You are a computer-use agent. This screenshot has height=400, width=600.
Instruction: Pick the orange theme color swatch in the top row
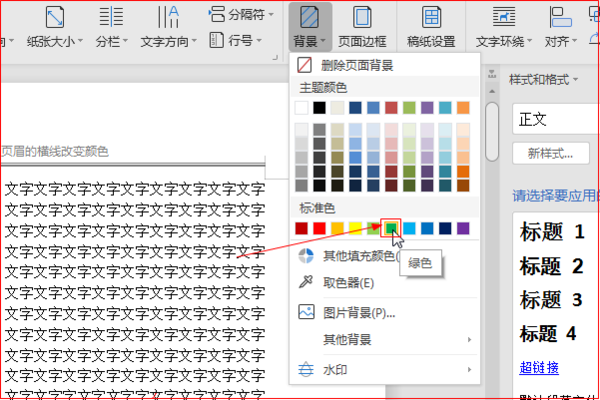pyautogui.click(x=463, y=108)
